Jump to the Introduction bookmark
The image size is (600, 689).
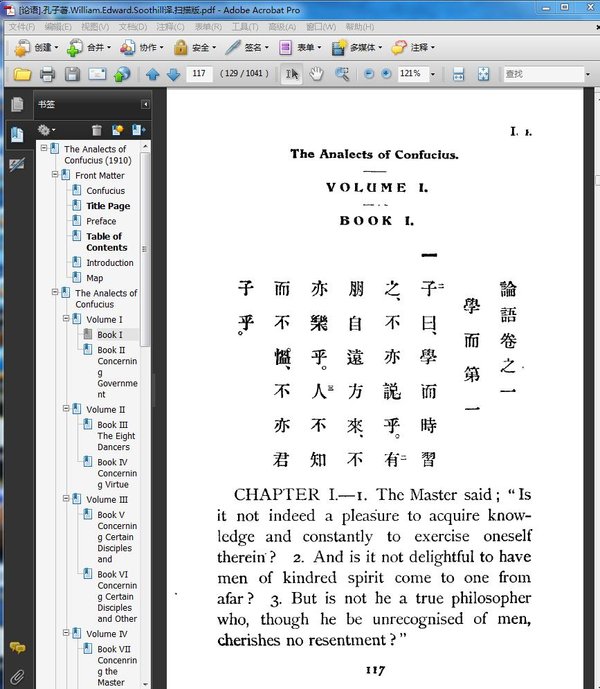click(x=109, y=263)
